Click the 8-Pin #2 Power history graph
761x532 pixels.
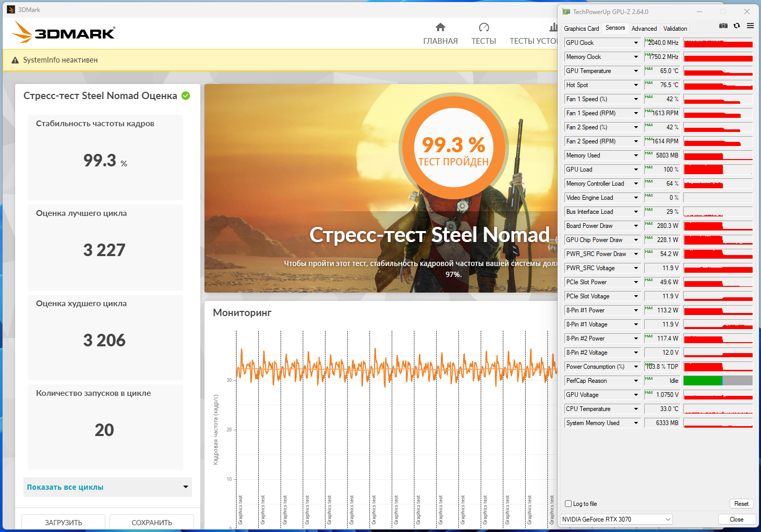click(718, 338)
